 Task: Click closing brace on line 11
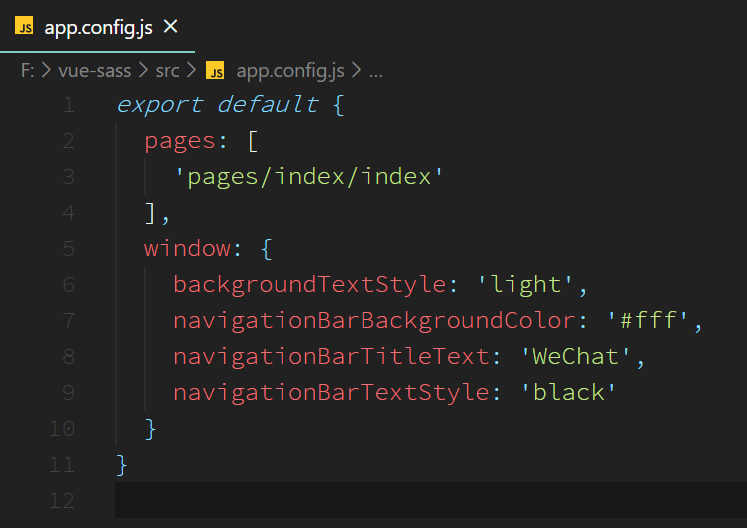pos(121,465)
